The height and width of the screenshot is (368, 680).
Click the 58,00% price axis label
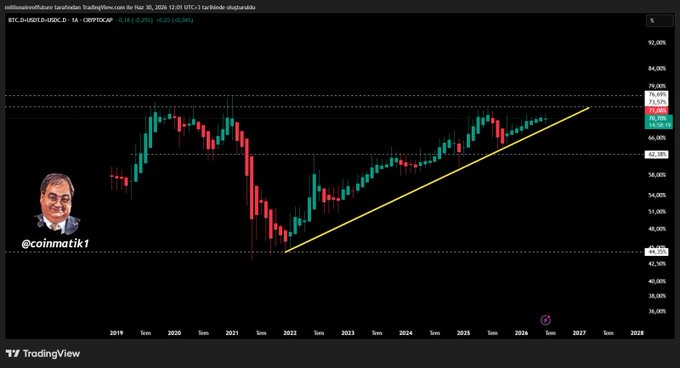(x=657, y=175)
